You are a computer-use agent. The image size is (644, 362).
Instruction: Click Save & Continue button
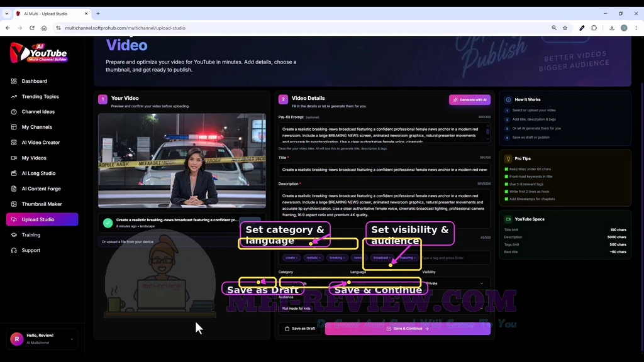[408, 328]
